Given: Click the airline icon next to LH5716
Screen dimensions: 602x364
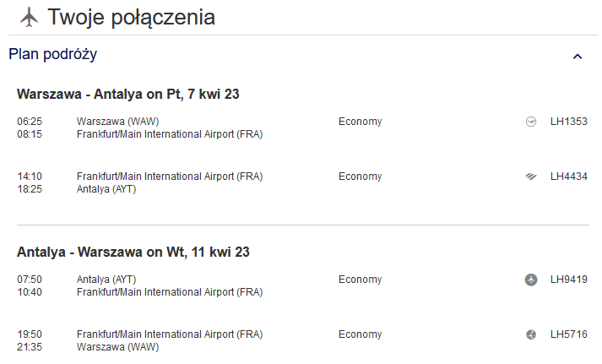Looking at the screenshot, I should pos(531,334).
